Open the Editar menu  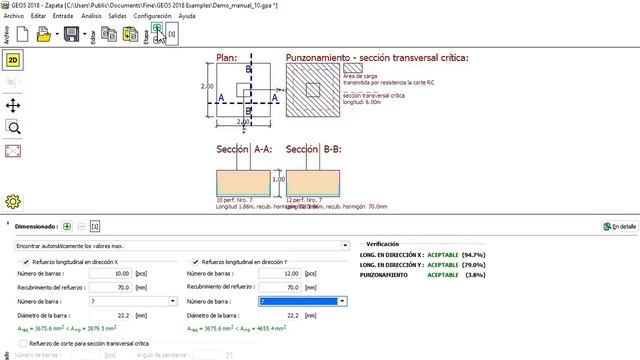click(x=38, y=16)
